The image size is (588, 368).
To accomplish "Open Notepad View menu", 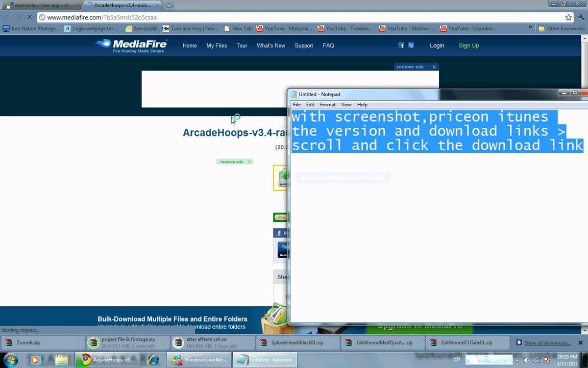I will 346,105.
